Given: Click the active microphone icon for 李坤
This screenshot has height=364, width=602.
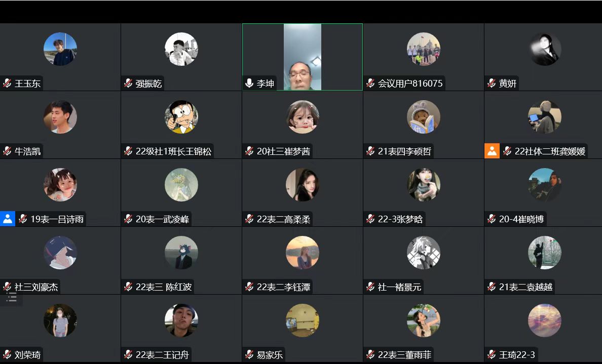Looking at the screenshot, I should [249, 83].
